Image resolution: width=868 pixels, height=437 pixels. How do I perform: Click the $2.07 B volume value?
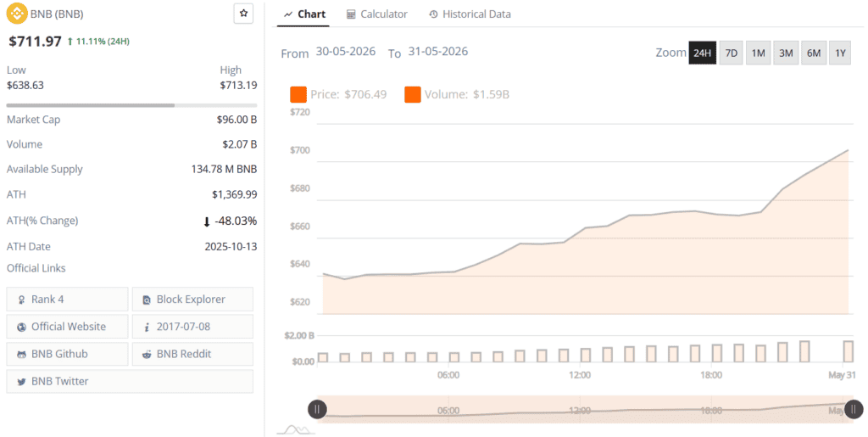coord(240,144)
